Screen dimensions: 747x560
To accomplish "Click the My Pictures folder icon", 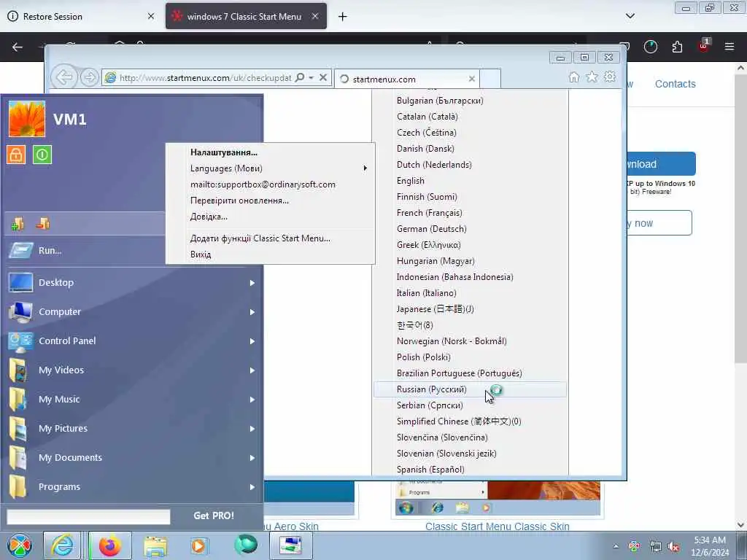I will tap(18, 428).
